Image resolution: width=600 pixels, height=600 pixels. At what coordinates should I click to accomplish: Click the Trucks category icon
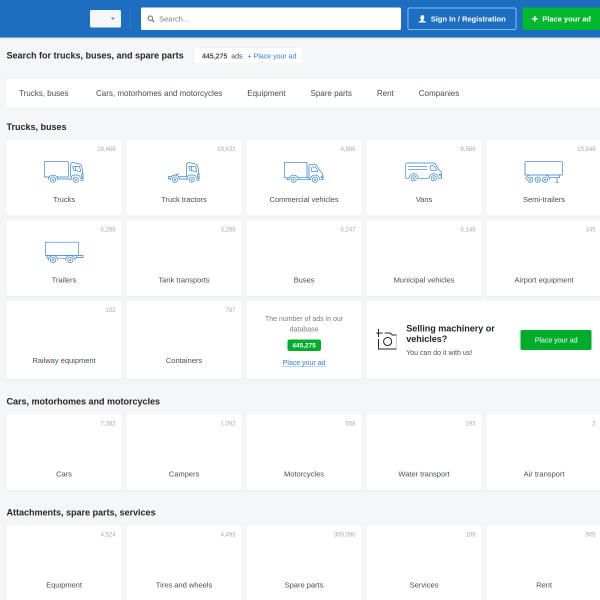tap(64, 171)
